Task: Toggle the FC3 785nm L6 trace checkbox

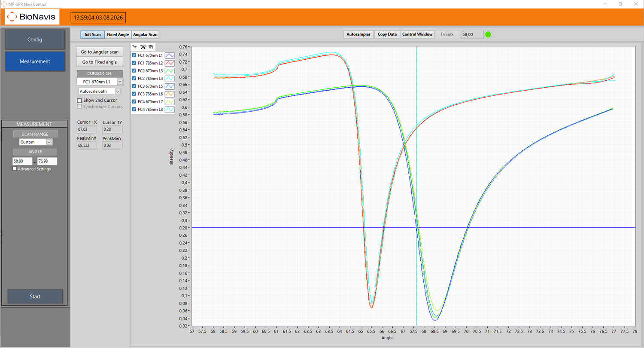Action: (x=134, y=94)
